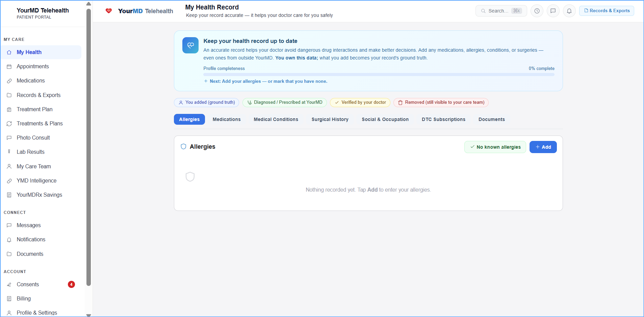Click the Lab Results test tube icon
Viewport: 644px width, 317px height.
pyautogui.click(x=9, y=152)
